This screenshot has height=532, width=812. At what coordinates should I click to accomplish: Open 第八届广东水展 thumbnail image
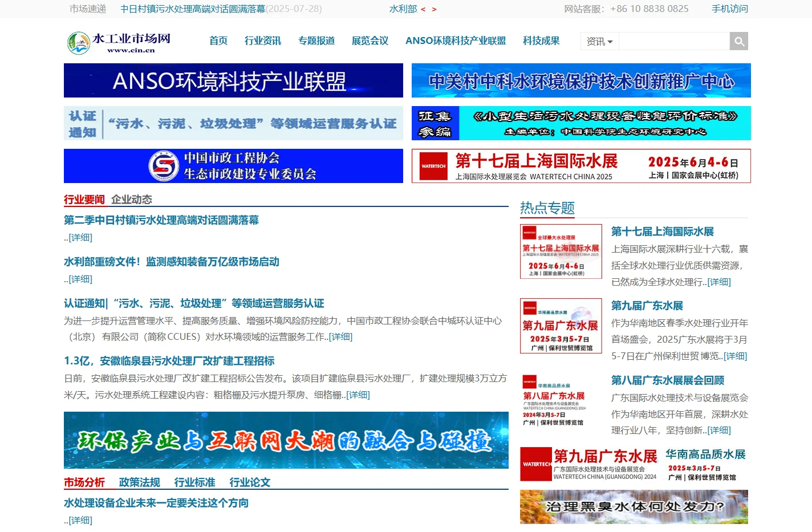click(x=561, y=400)
